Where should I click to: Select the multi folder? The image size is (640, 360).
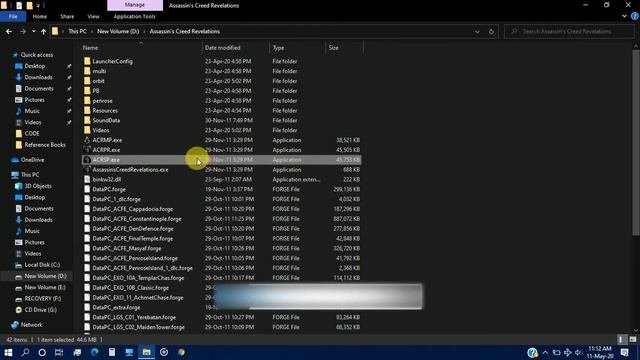click(99, 71)
